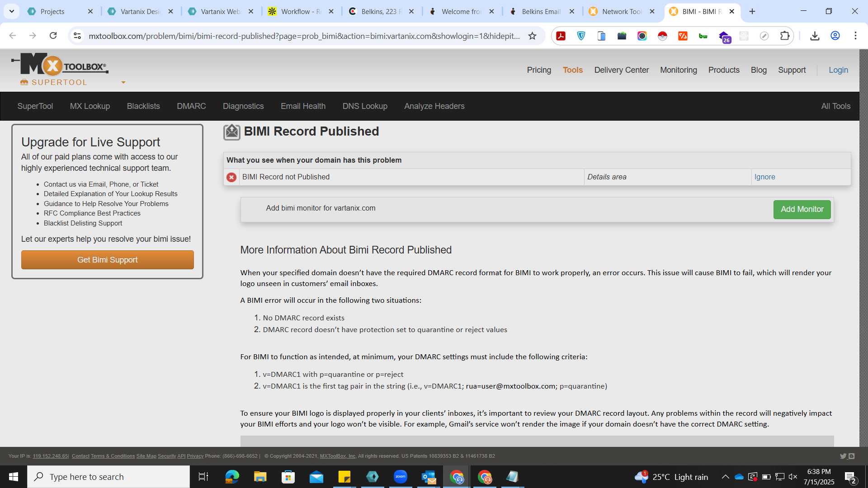Open Windows Start menu

click(13, 477)
